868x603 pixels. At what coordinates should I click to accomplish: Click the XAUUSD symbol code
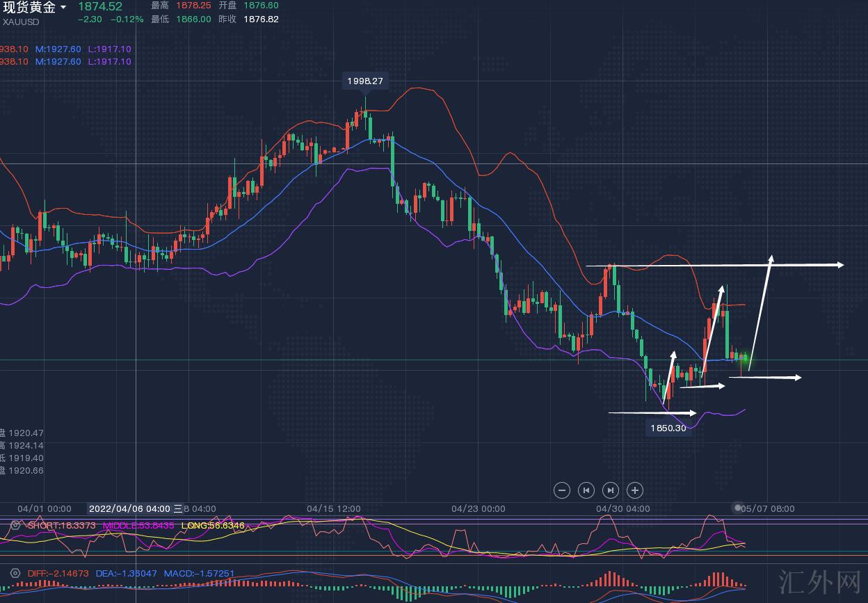[21, 22]
